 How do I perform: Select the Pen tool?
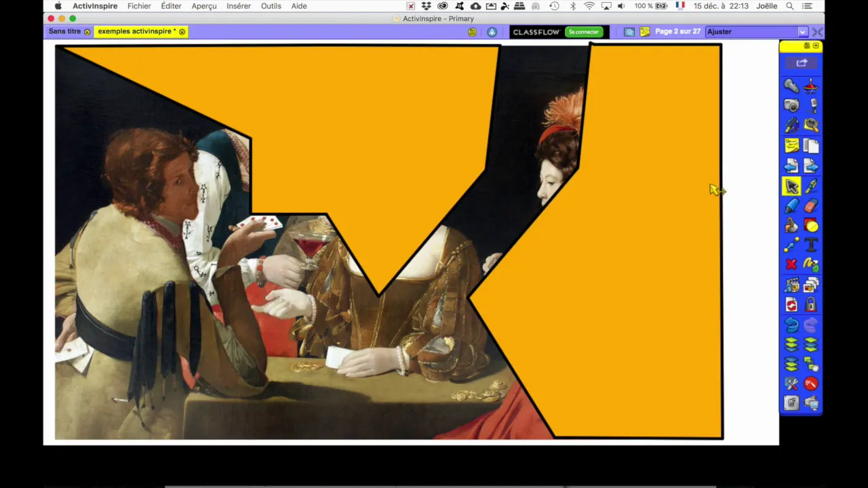point(811,186)
